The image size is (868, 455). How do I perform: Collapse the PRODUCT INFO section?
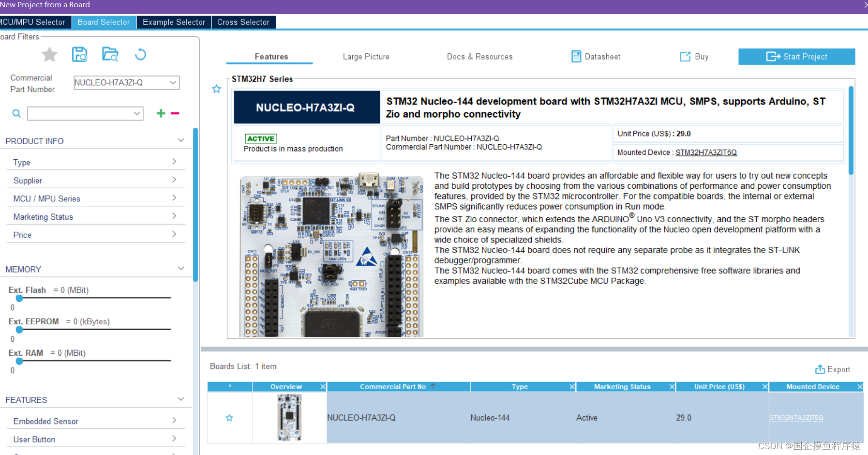181,140
